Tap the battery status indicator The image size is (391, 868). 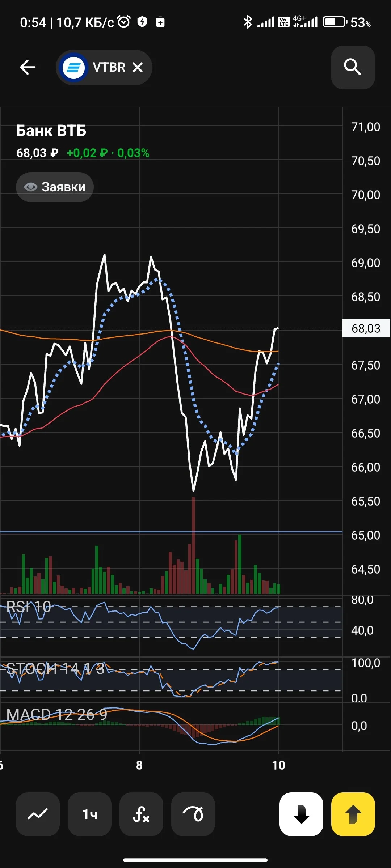point(335,22)
